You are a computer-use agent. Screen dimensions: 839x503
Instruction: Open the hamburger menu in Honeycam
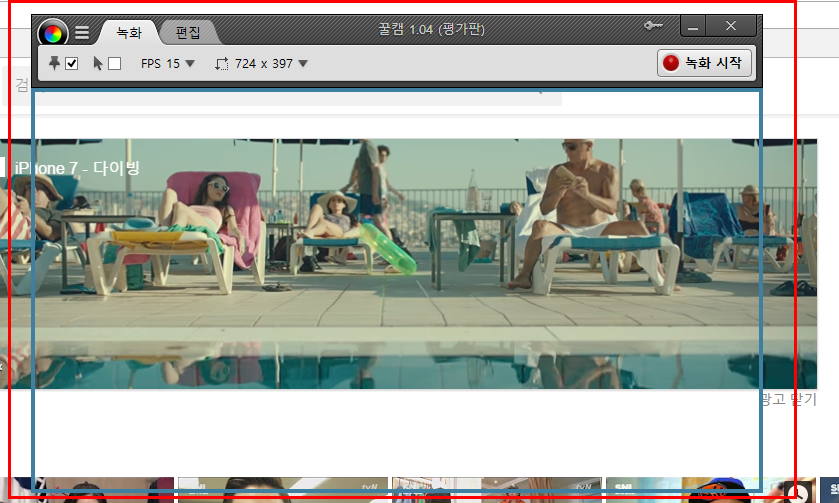click(x=82, y=33)
